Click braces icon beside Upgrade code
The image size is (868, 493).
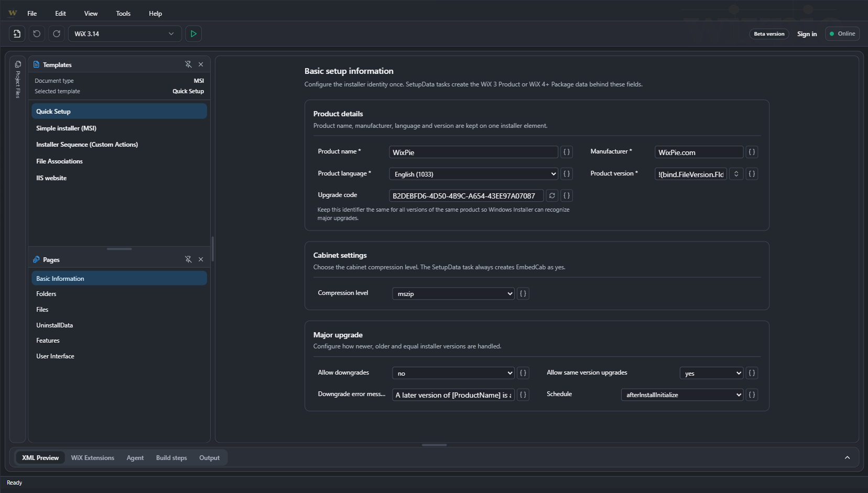pyautogui.click(x=567, y=195)
